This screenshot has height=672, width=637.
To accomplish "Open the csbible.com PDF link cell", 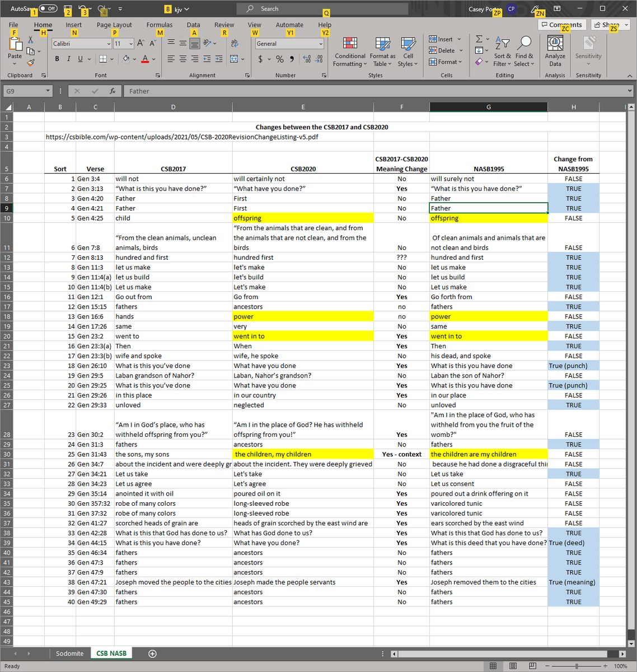I will [182, 137].
